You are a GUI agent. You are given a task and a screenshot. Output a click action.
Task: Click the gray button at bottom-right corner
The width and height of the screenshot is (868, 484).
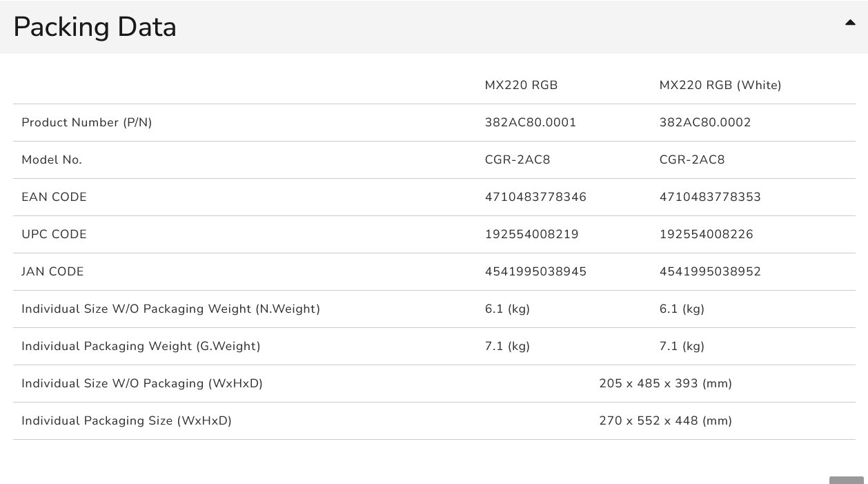coord(846,480)
